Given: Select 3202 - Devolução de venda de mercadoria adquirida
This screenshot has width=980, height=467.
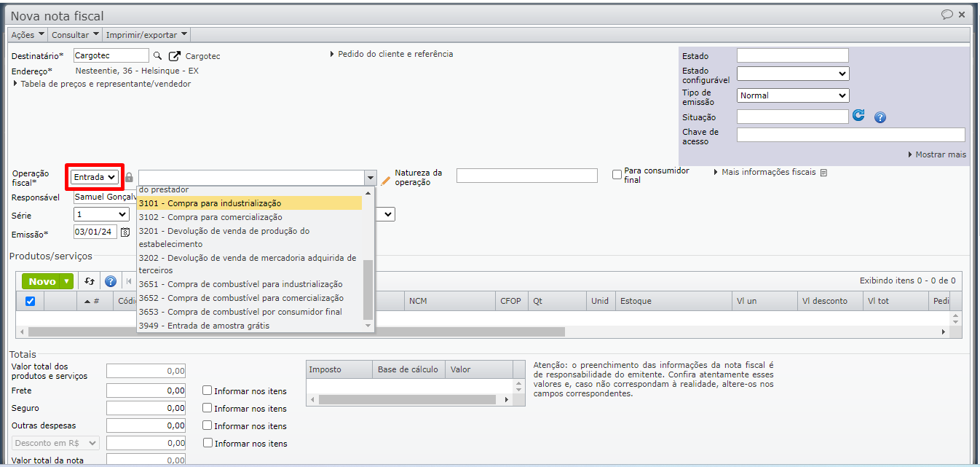Looking at the screenshot, I should [250, 264].
